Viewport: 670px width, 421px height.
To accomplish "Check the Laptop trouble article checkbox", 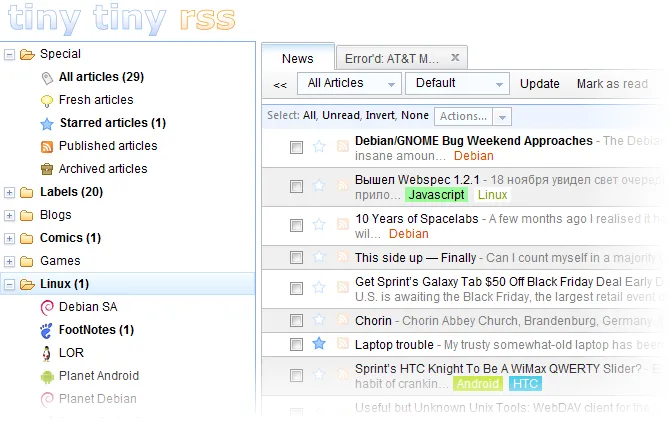I will 296,344.
